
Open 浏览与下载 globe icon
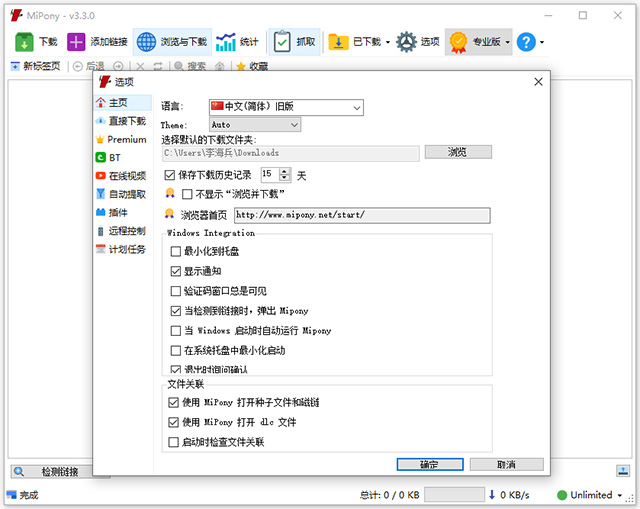click(146, 42)
